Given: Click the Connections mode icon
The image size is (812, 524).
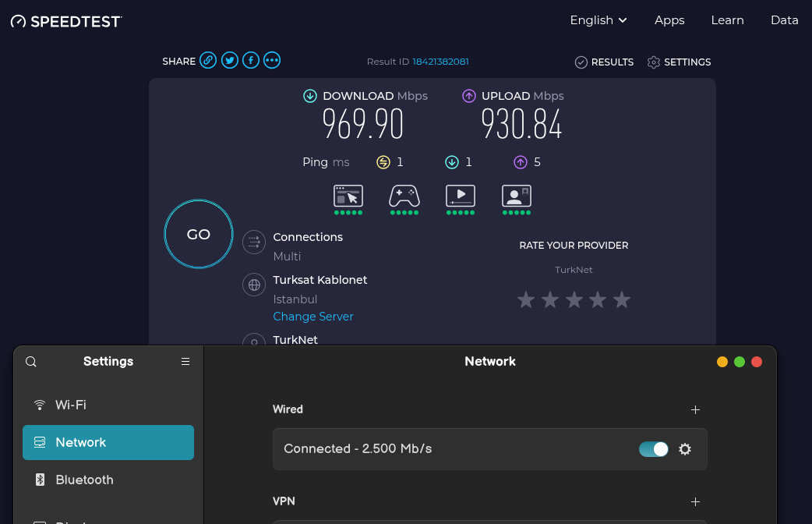Looking at the screenshot, I should click(x=254, y=242).
